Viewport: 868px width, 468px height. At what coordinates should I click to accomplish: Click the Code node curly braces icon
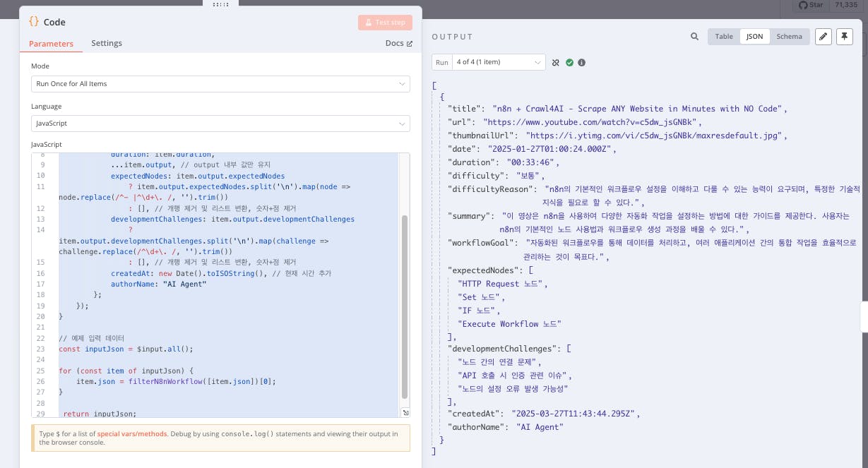point(34,22)
